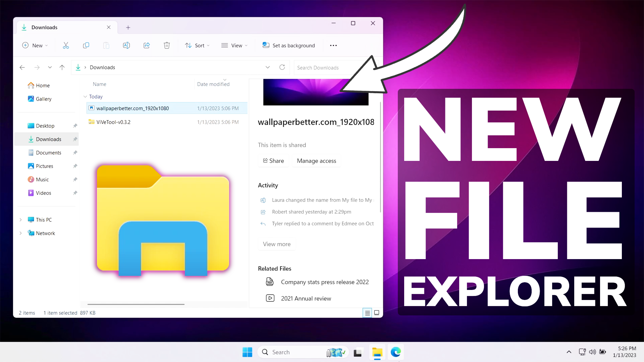The height and width of the screenshot is (362, 644).
Task: Click the View more activity link
Action: point(277,244)
